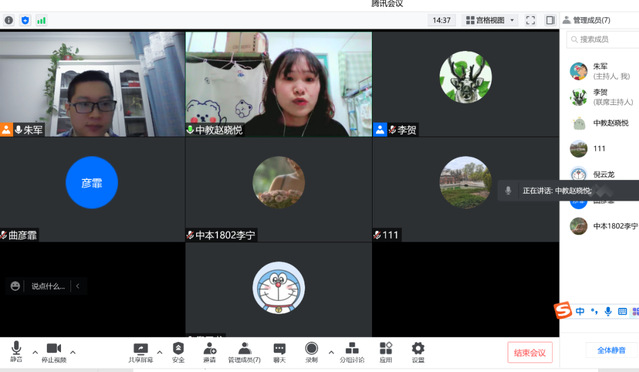Expand audio options arrow beside 静音
Image resolution: width=639 pixels, height=372 pixels.
pyautogui.click(x=35, y=352)
